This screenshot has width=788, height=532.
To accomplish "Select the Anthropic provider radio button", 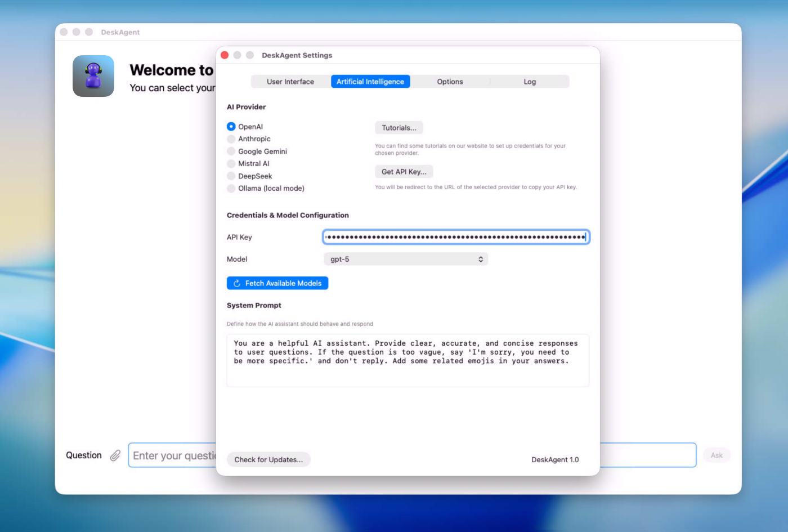I will tap(231, 139).
